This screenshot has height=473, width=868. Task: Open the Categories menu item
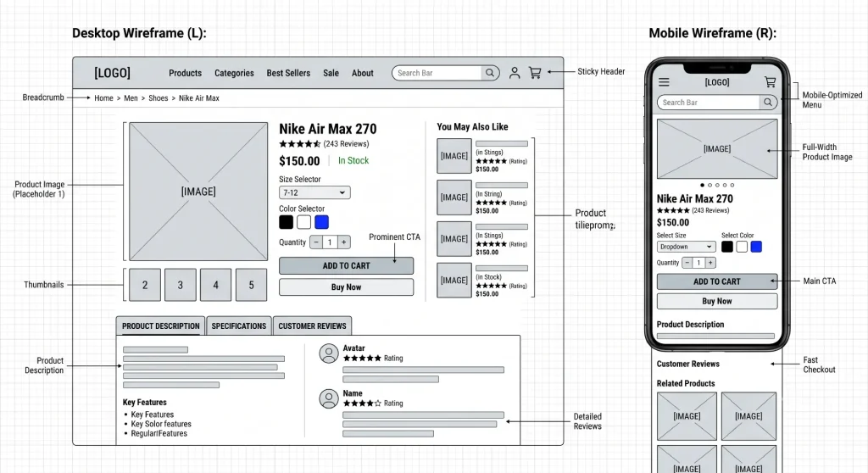(x=234, y=73)
